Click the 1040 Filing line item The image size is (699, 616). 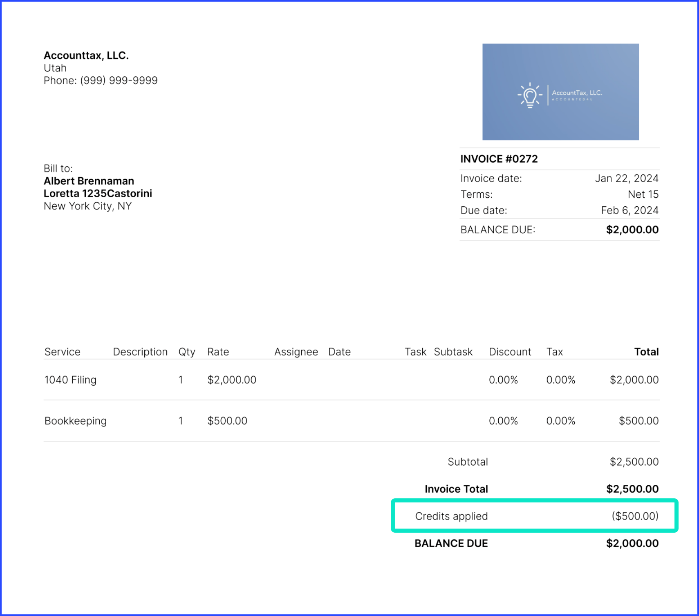[x=70, y=379]
